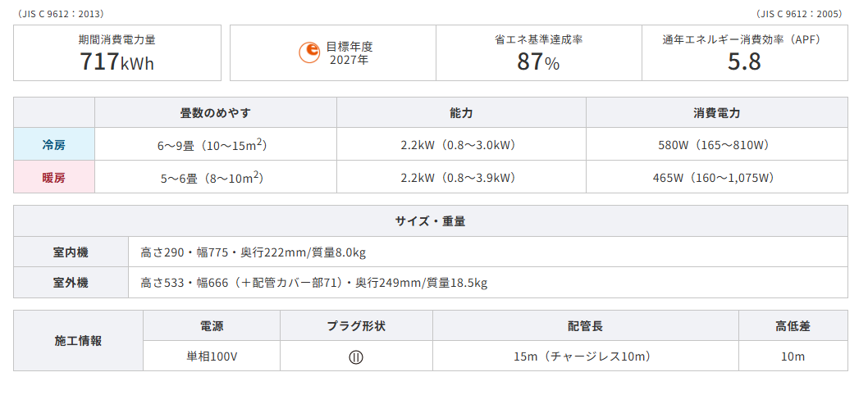Click the 消費電力 column header
868x395 pixels.
[x=717, y=113]
